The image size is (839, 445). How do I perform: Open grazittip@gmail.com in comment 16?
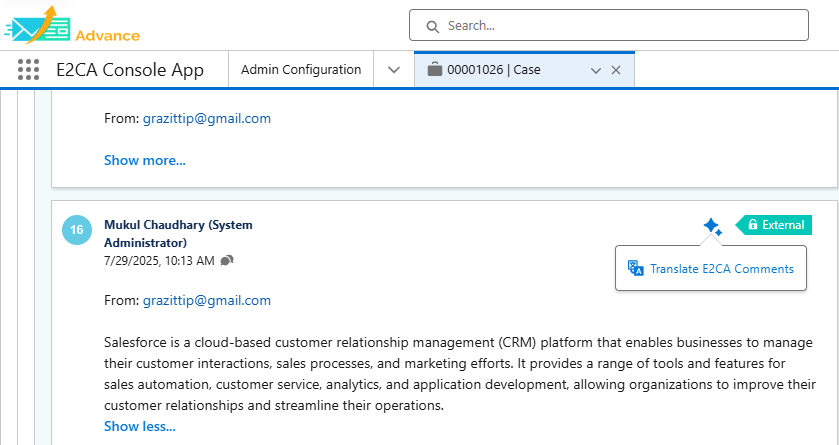tap(207, 301)
